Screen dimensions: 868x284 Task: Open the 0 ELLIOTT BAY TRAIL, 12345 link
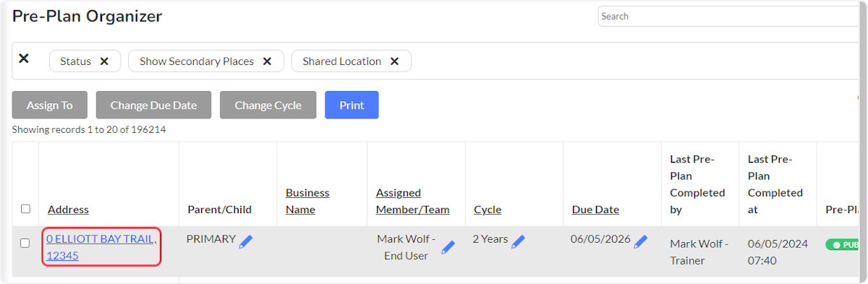[101, 247]
